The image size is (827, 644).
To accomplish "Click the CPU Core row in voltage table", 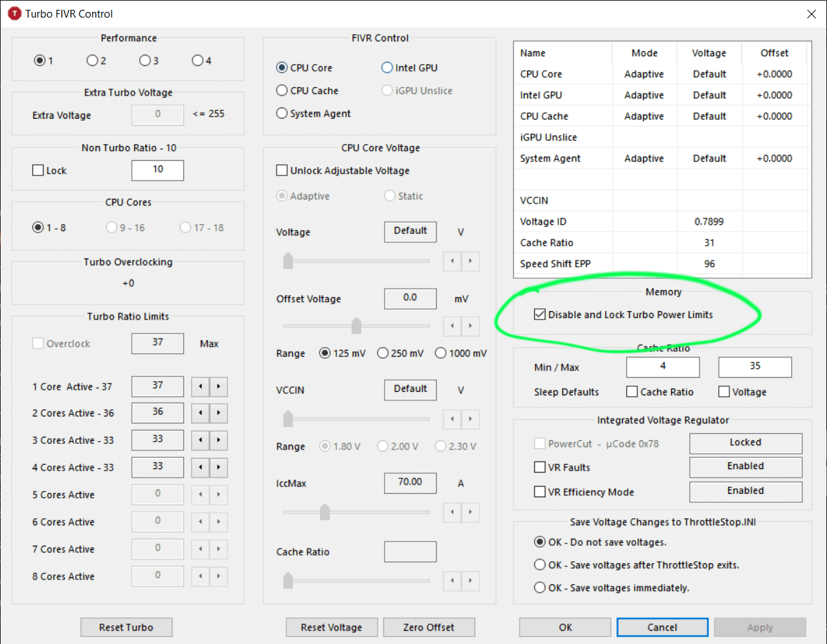I will click(662, 74).
